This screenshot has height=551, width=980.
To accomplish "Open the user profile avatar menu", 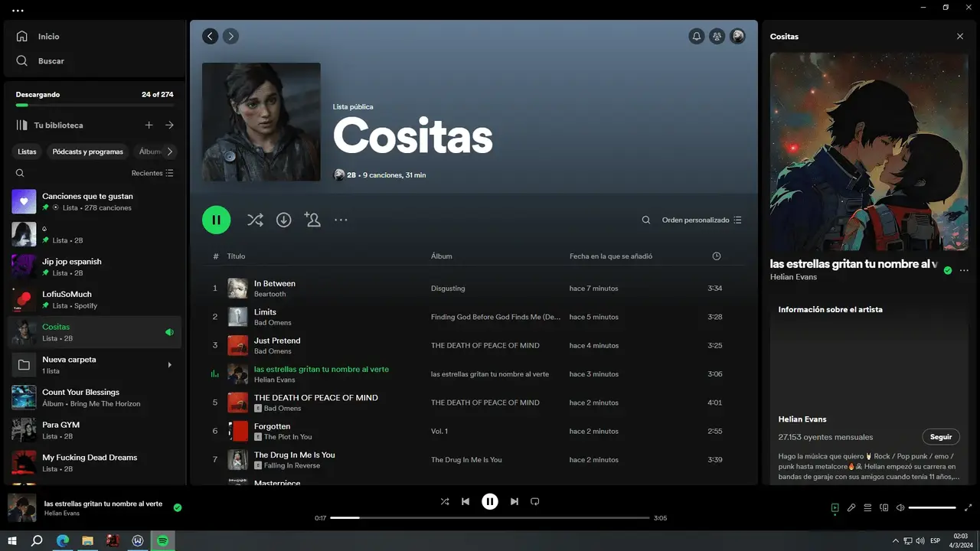I will tap(738, 36).
